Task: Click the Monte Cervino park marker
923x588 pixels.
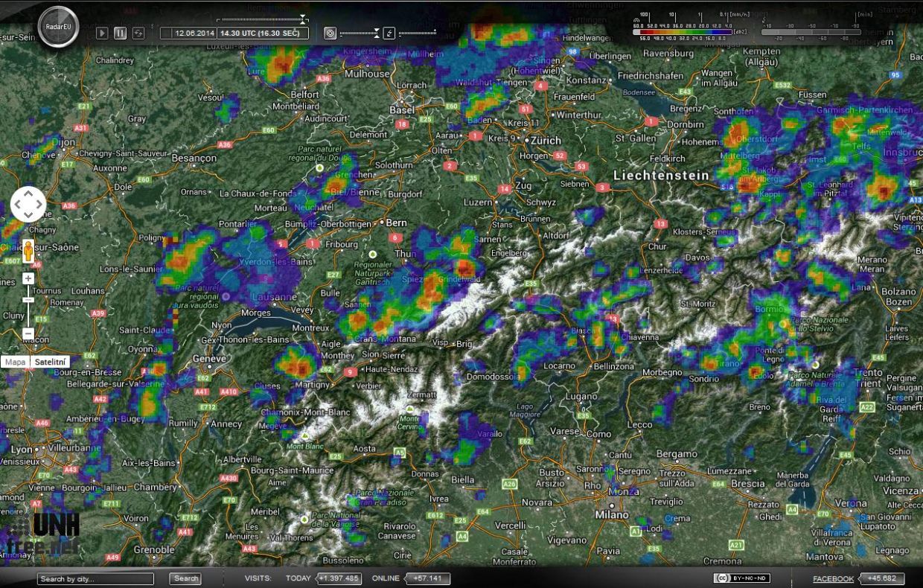Action: click(x=409, y=409)
